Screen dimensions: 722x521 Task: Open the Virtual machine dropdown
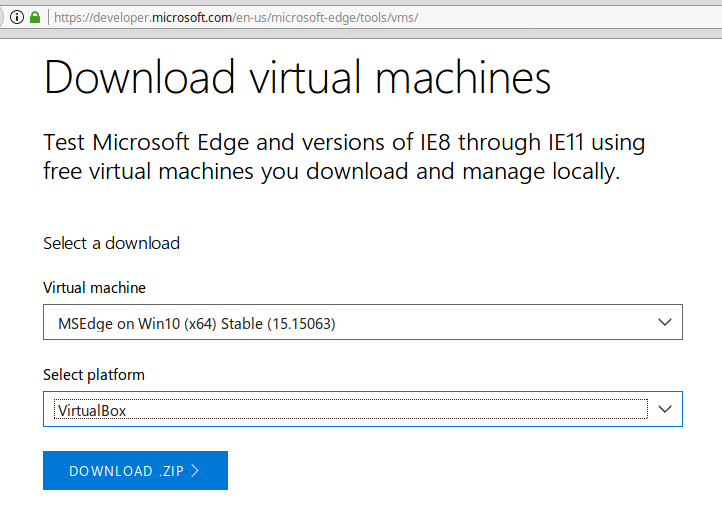(x=363, y=322)
